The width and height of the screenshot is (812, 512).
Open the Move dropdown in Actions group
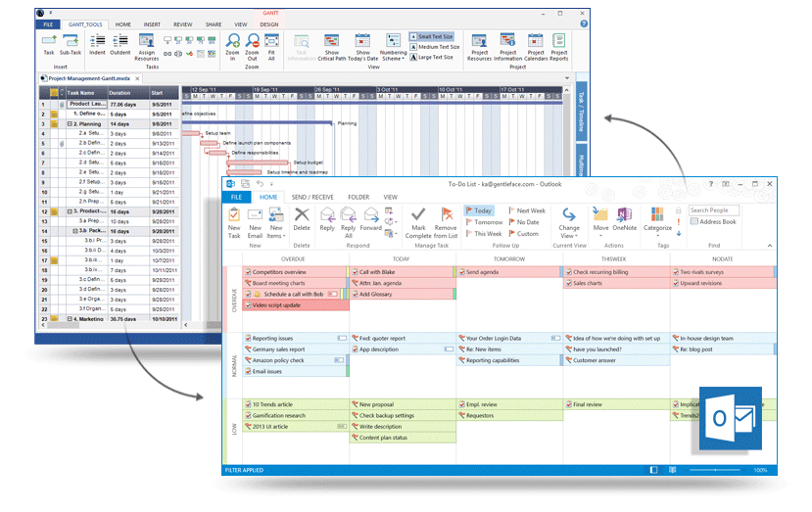[x=600, y=223]
